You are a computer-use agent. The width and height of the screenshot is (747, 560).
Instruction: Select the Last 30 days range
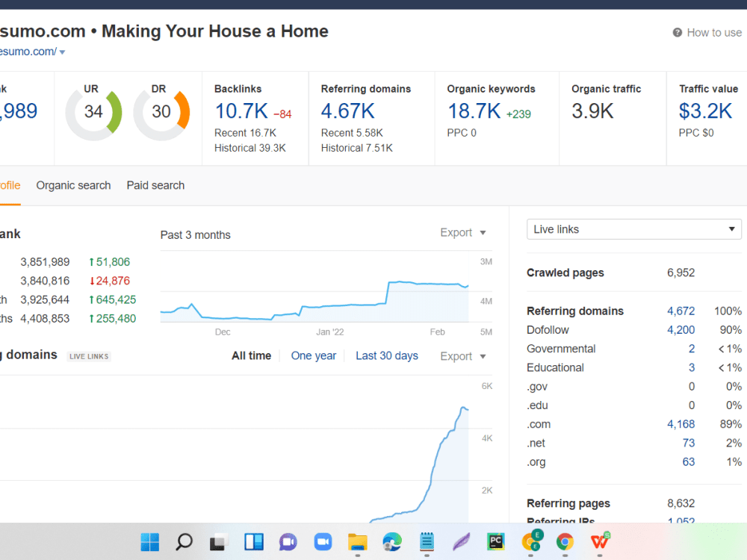(x=387, y=355)
